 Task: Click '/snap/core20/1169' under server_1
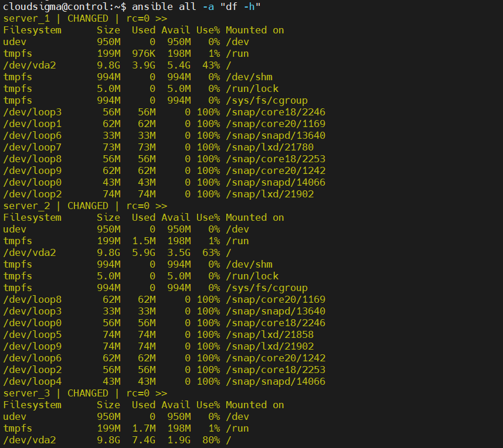[x=276, y=124]
